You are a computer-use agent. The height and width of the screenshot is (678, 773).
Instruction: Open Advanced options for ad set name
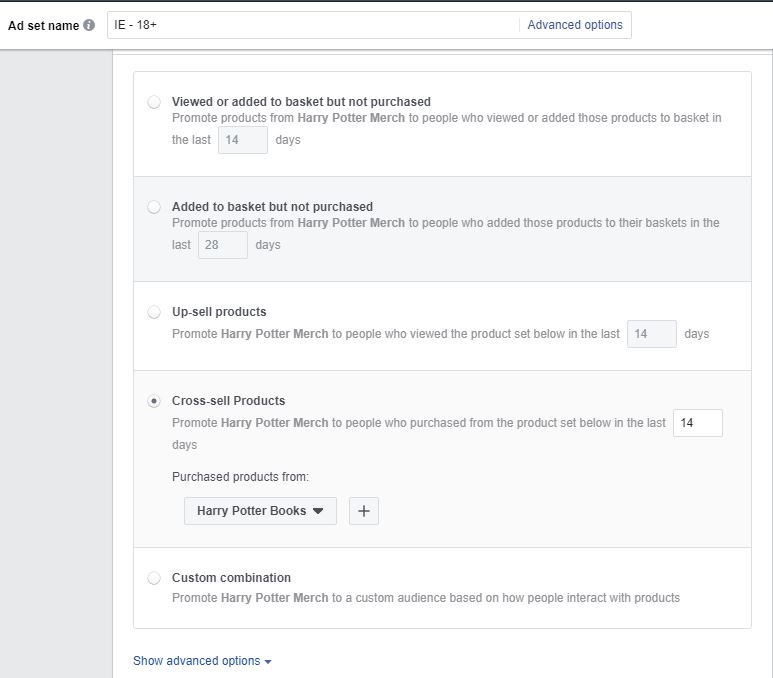tap(574, 25)
